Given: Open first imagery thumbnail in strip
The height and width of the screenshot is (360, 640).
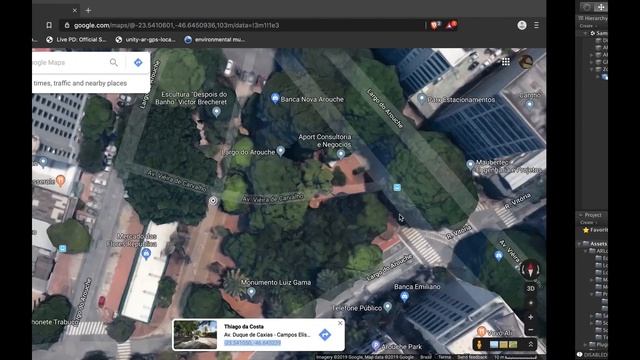Looking at the screenshot, I should pos(494,345).
